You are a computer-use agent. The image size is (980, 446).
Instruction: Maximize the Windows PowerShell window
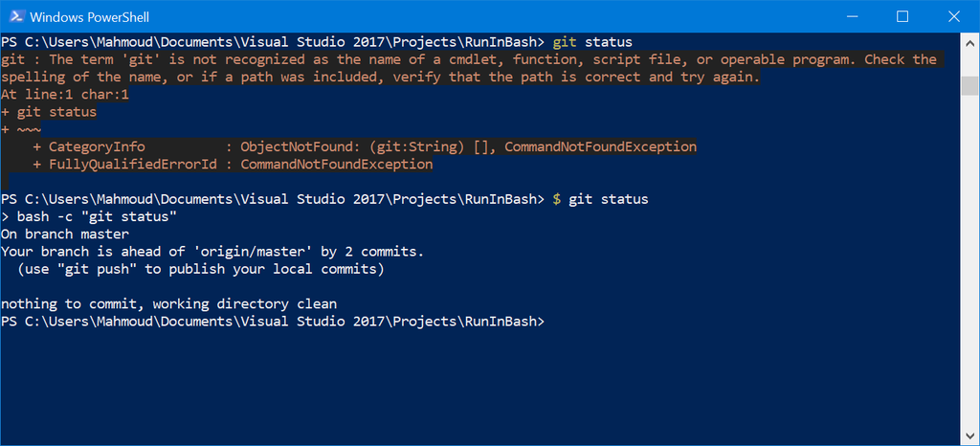pos(902,16)
